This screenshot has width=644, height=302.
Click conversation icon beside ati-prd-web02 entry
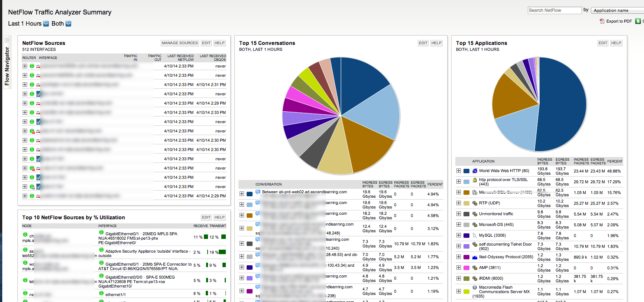258,192
